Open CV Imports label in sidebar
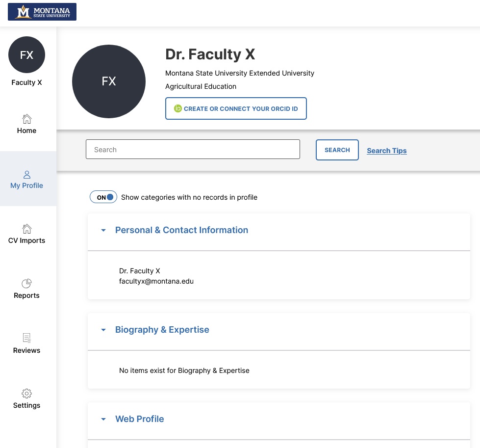This screenshot has width=480, height=448. click(x=26, y=240)
